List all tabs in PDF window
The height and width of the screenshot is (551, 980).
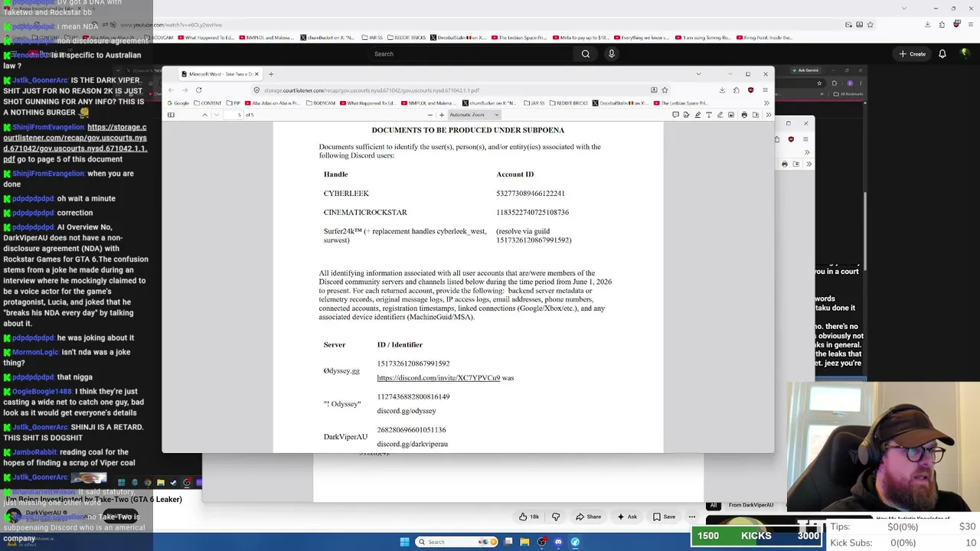(698, 74)
